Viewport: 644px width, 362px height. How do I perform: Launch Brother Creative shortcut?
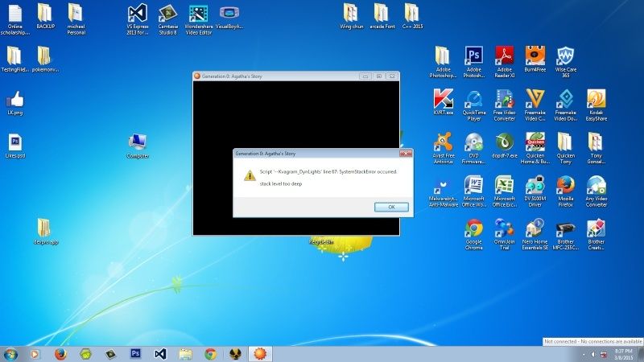[596, 234]
